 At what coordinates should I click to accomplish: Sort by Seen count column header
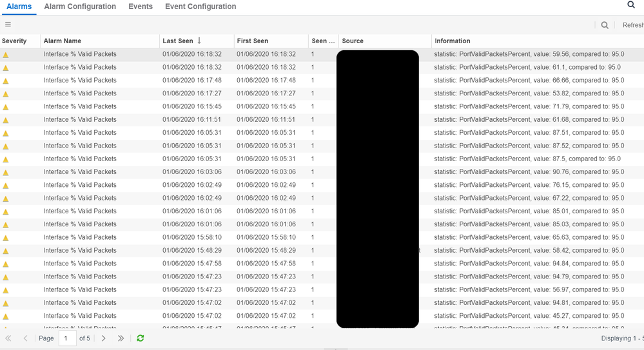click(x=323, y=41)
